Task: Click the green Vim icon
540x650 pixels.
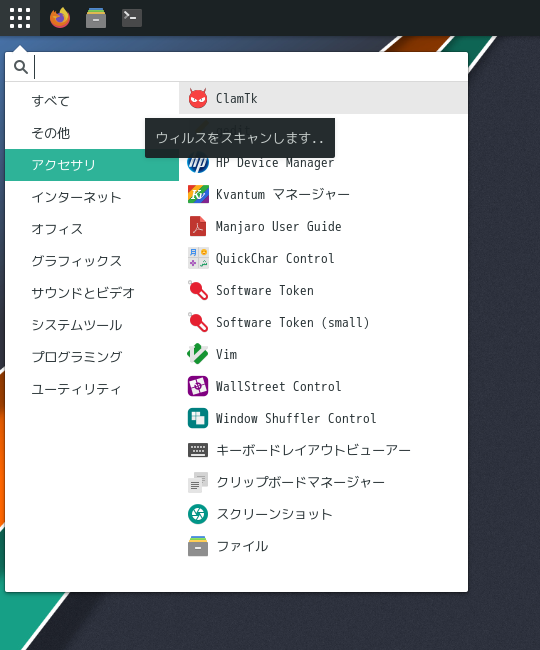Action: pyautogui.click(x=198, y=354)
